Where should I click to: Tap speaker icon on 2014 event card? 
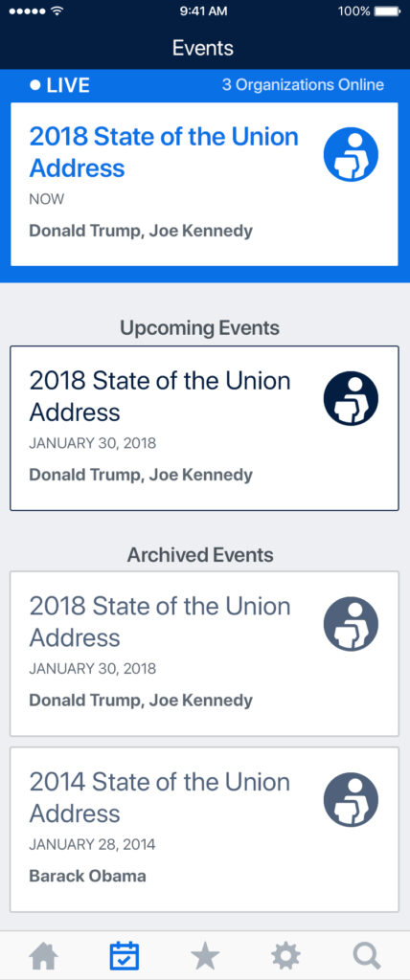[x=352, y=799]
